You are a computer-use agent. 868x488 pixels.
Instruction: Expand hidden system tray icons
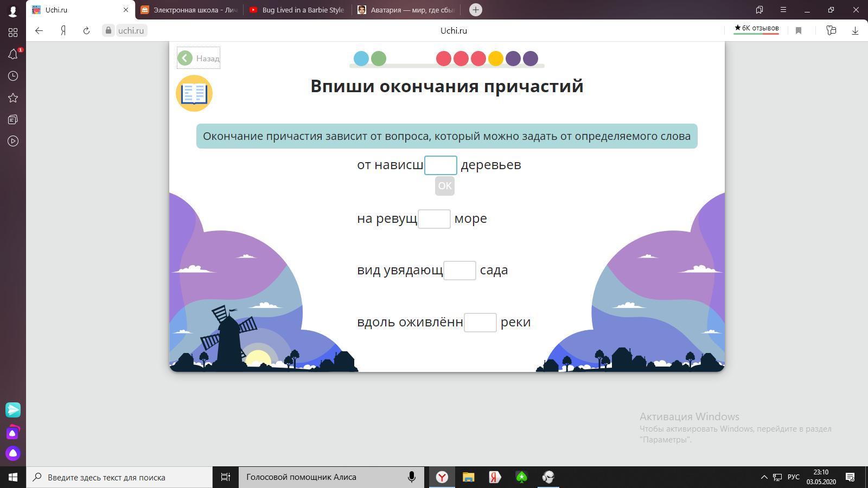pyautogui.click(x=764, y=477)
